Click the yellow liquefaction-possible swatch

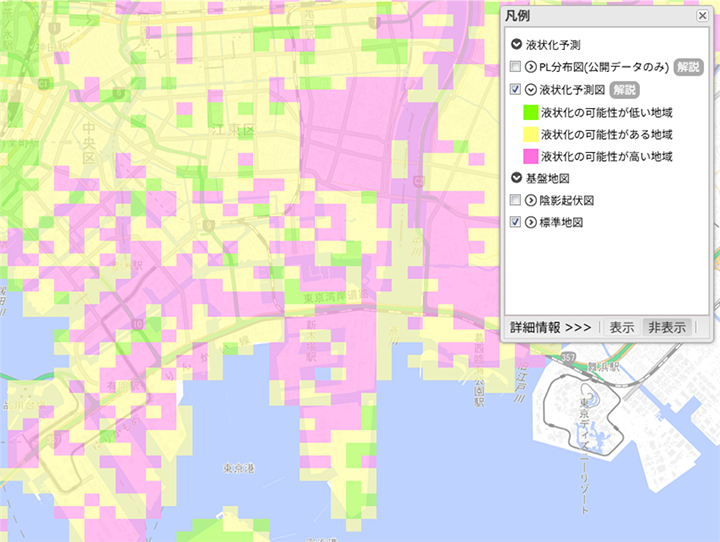(530, 134)
